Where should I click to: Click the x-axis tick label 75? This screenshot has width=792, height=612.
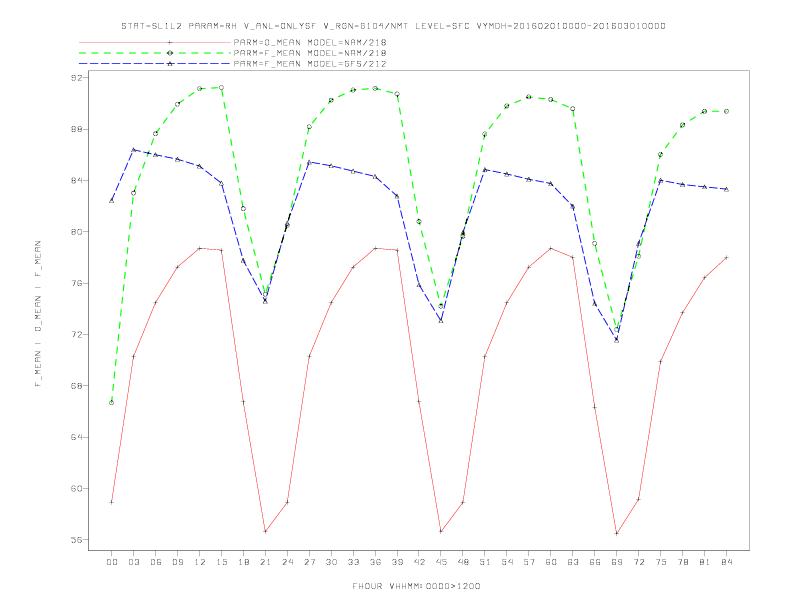pyautogui.click(x=661, y=562)
